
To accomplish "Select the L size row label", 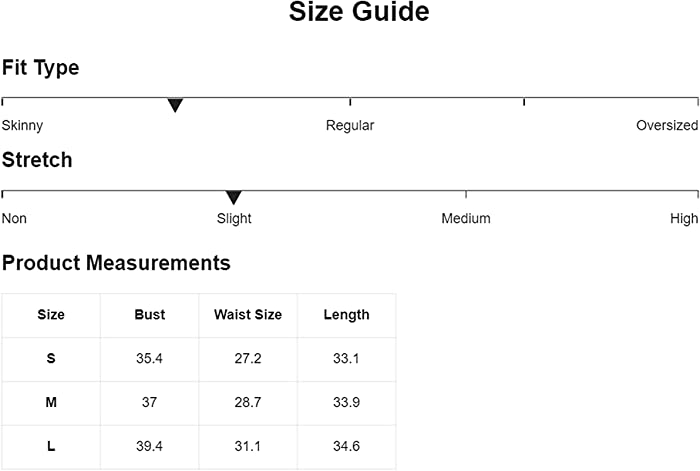I will point(51,446).
